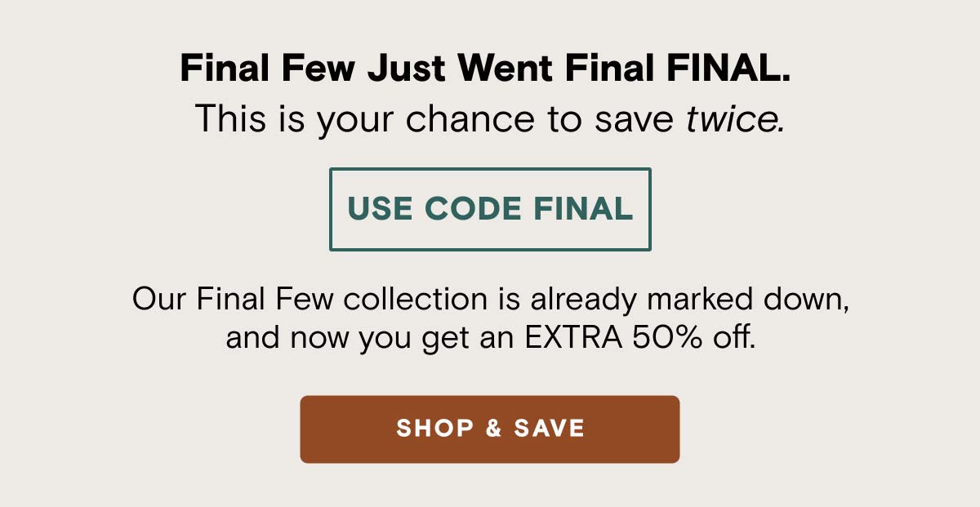This screenshot has height=507, width=980.
Task: Click the subheading This is your chance line
Action: (x=490, y=120)
